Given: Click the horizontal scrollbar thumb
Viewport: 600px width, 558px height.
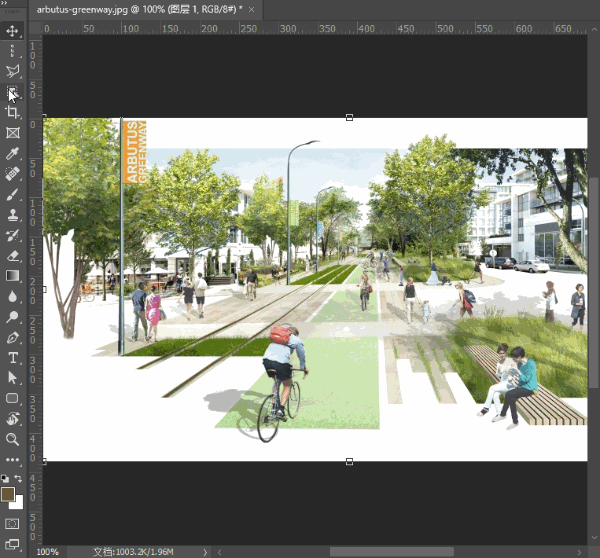Looking at the screenshot, I should [x=392, y=552].
